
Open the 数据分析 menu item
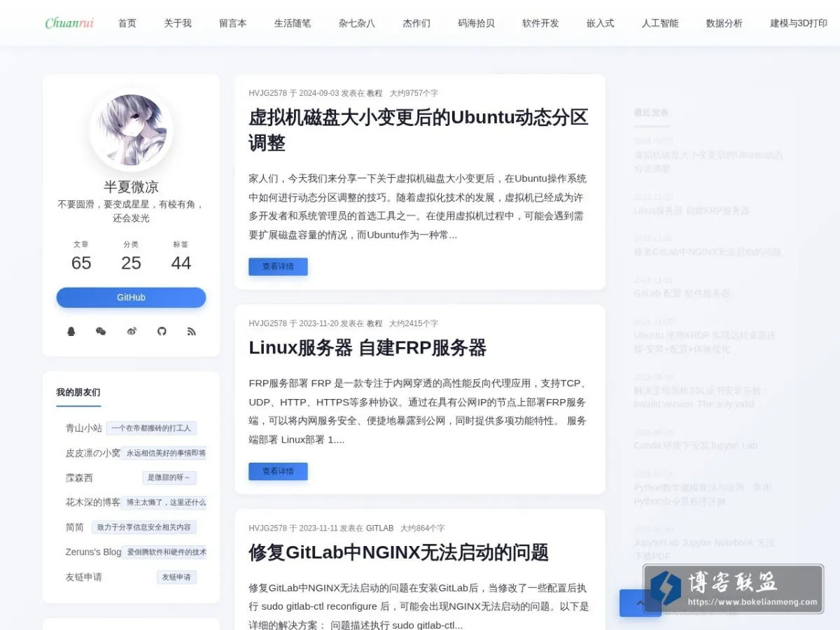724,23
